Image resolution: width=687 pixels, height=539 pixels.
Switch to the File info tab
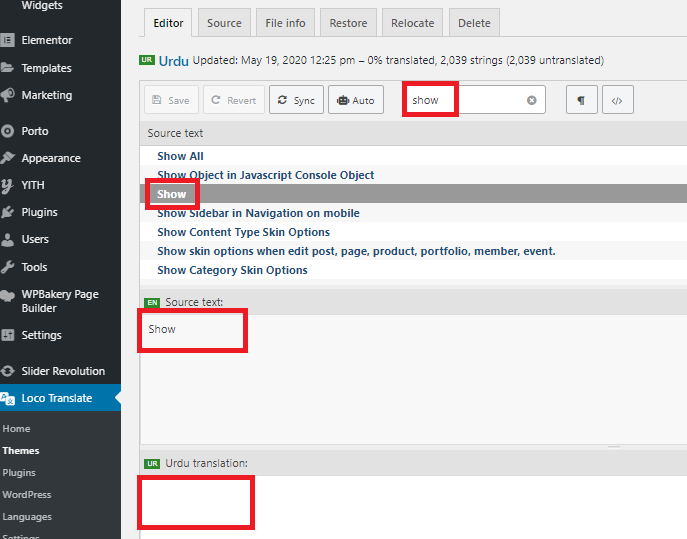coord(285,23)
